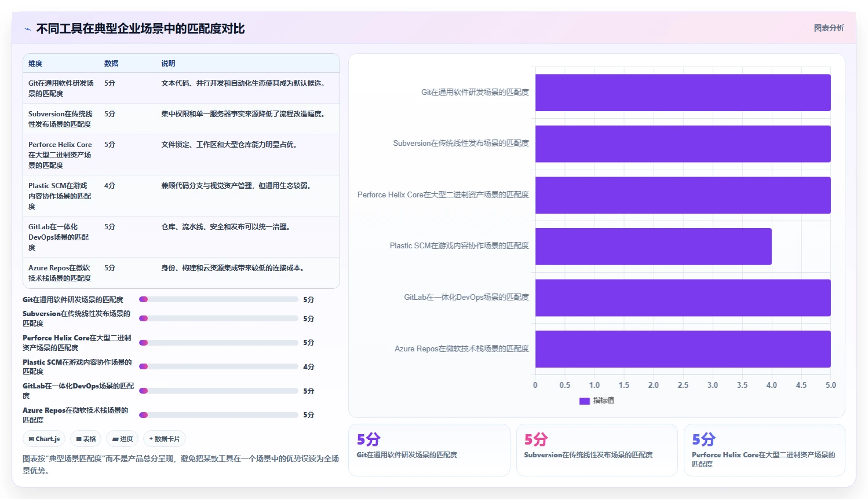Click the x-axis tick label 5.0
This screenshot has height=499, width=868.
point(831,385)
